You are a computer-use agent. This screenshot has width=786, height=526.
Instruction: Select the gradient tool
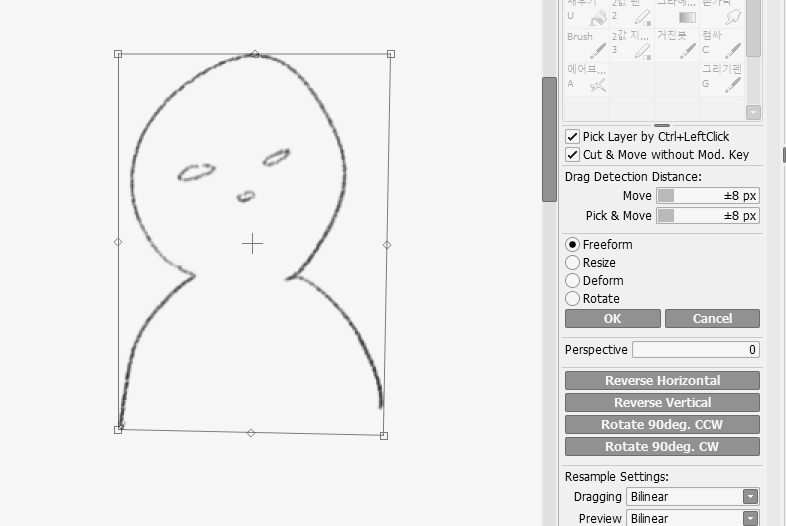click(x=677, y=14)
